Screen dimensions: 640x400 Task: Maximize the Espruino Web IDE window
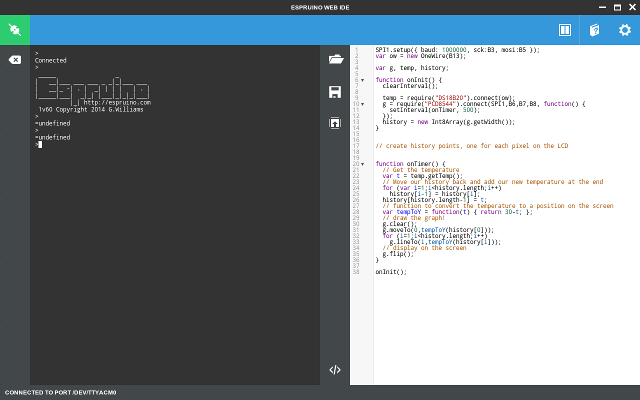(617, 7)
